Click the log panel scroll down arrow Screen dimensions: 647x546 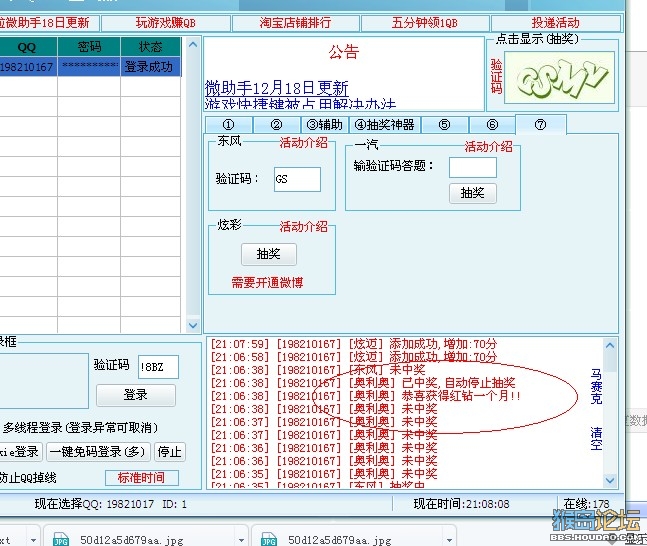(x=610, y=480)
